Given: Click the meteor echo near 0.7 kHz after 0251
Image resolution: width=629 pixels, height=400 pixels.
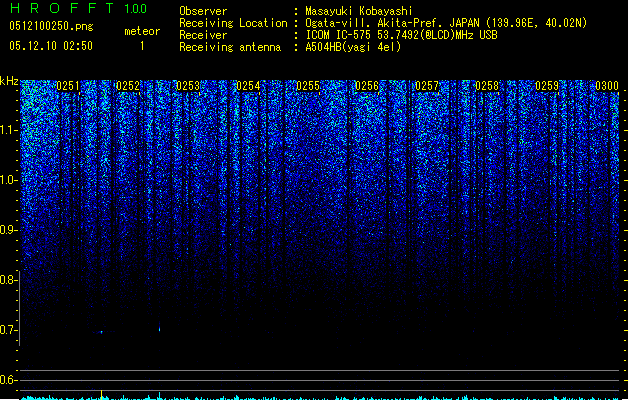Looking at the screenshot, I should click(101, 332).
